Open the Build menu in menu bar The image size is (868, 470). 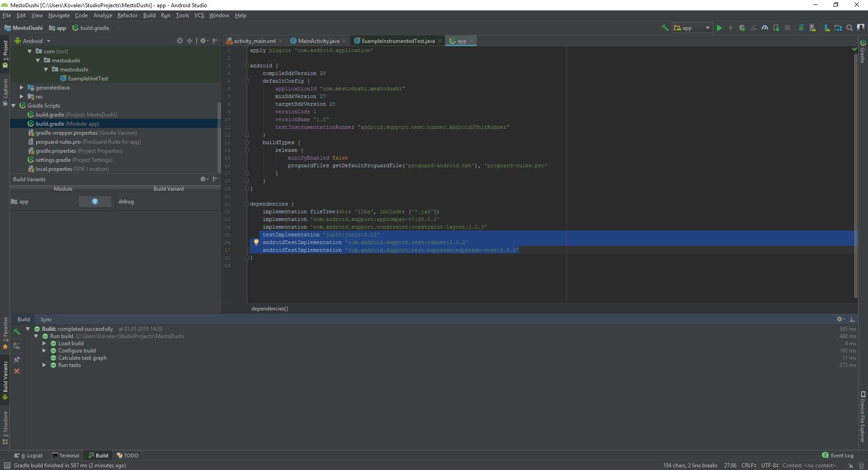149,15
